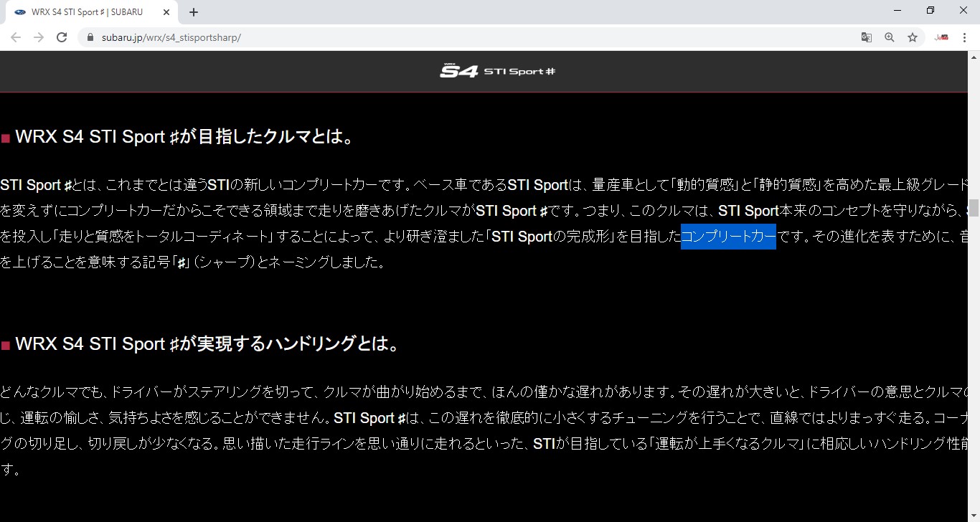The height and width of the screenshot is (522, 980).
Task: Click the address bar URL subaru.jp
Action: pos(172,37)
